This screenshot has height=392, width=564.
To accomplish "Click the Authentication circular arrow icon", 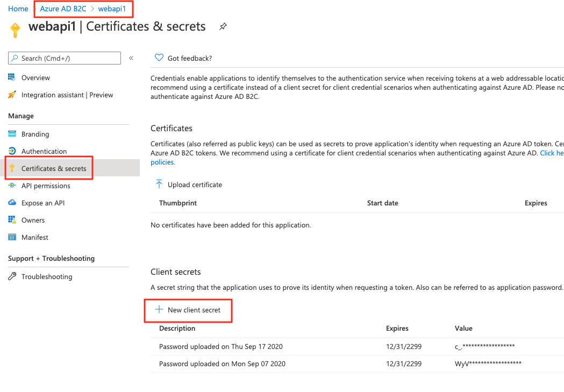I will (x=12, y=151).
